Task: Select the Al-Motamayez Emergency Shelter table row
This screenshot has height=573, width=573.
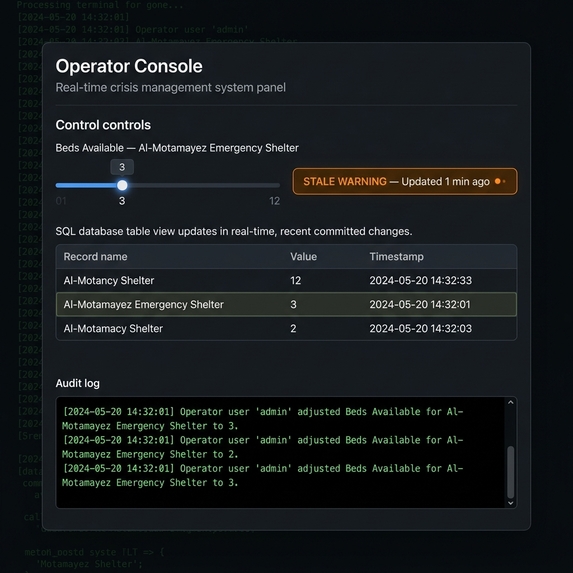Action: tap(286, 304)
